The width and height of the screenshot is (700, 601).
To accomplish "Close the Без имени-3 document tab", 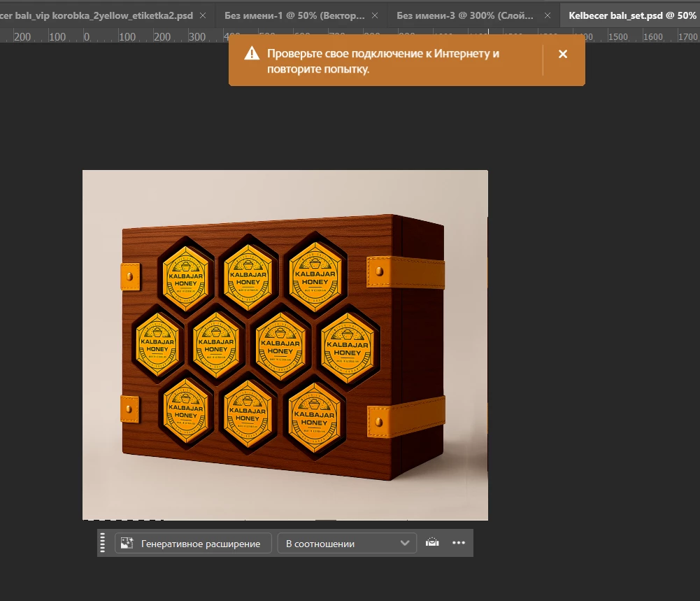I will coord(548,15).
